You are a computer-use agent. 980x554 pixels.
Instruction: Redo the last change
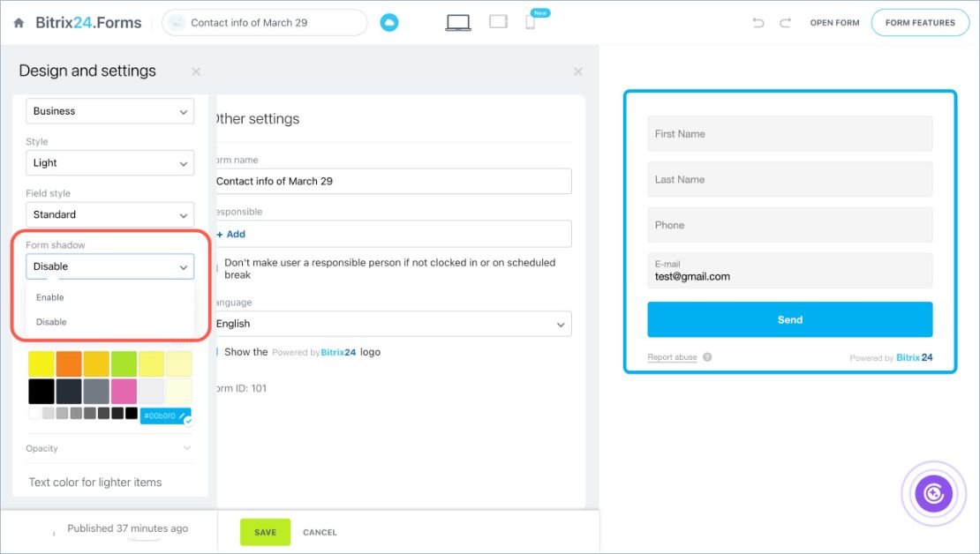pyautogui.click(x=785, y=22)
